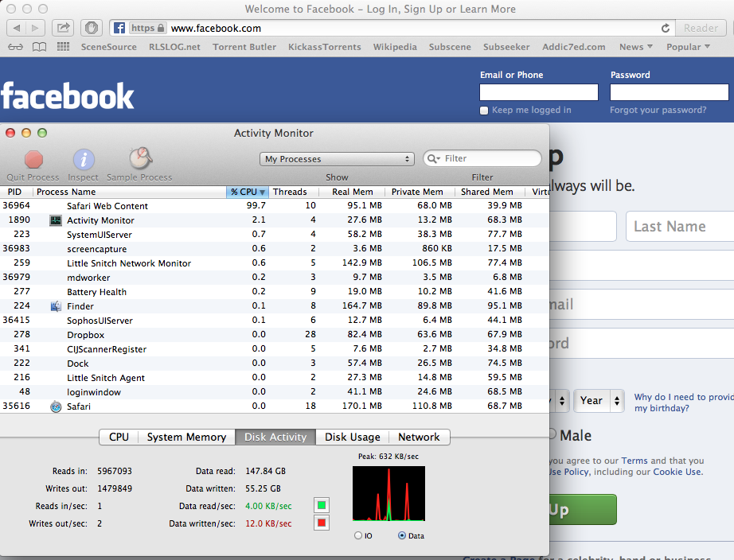Viewport: 734px width, 560px height.
Task: Click the Safari compass icon in process list
Action: point(56,406)
